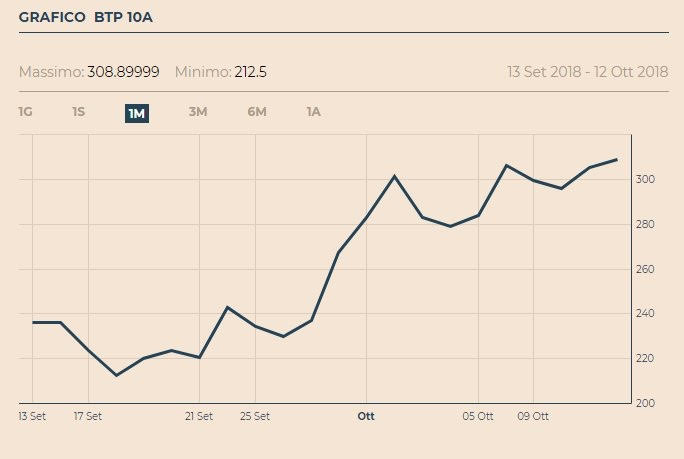Click the active 1M range tab
The width and height of the screenshot is (684, 459).
tap(137, 113)
